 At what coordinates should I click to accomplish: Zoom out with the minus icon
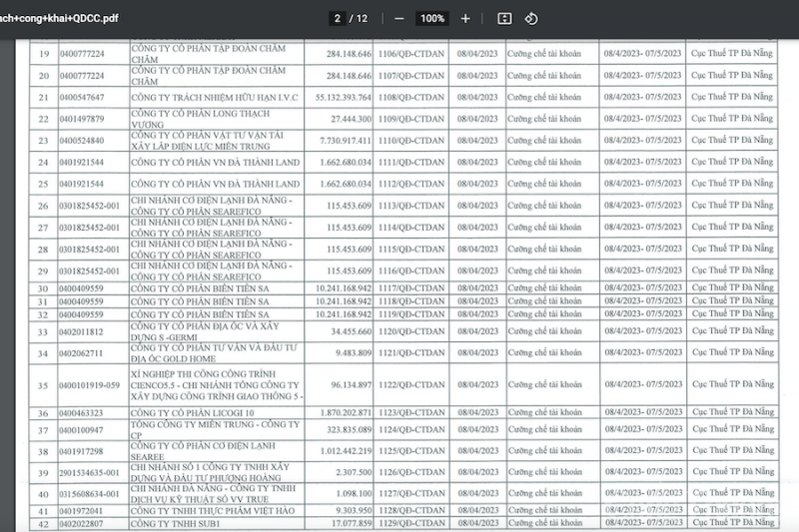click(x=399, y=19)
